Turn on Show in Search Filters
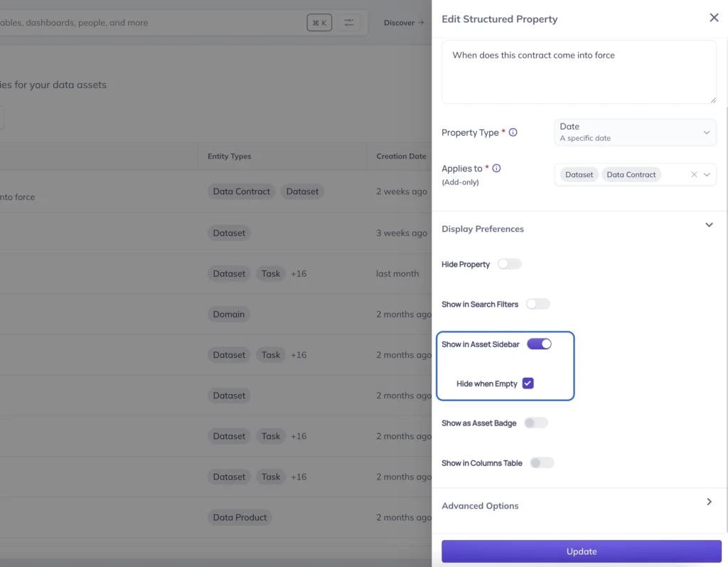The height and width of the screenshot is (567, 728). coord(537,303)
